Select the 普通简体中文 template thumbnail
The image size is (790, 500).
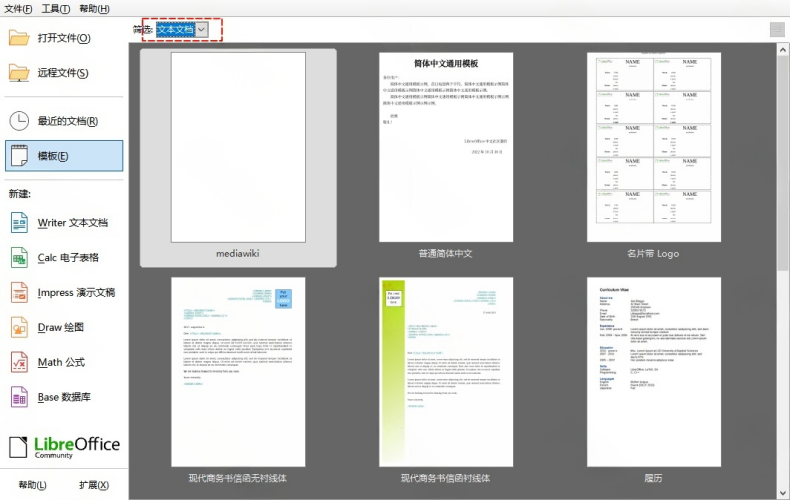pyautogui.click(x=445, y=148)
